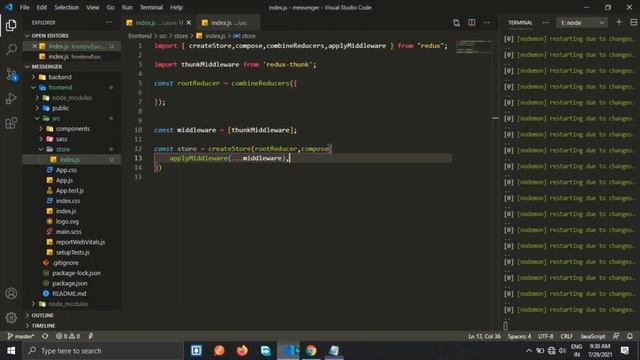
Task: Open the View menu
Action: tap(93, 7)
